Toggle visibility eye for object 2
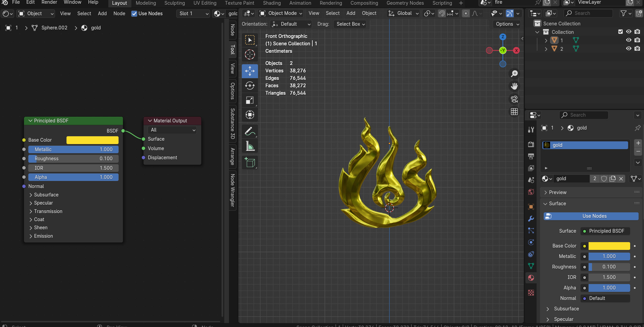 pyautogui.click(x=628, y=48)
